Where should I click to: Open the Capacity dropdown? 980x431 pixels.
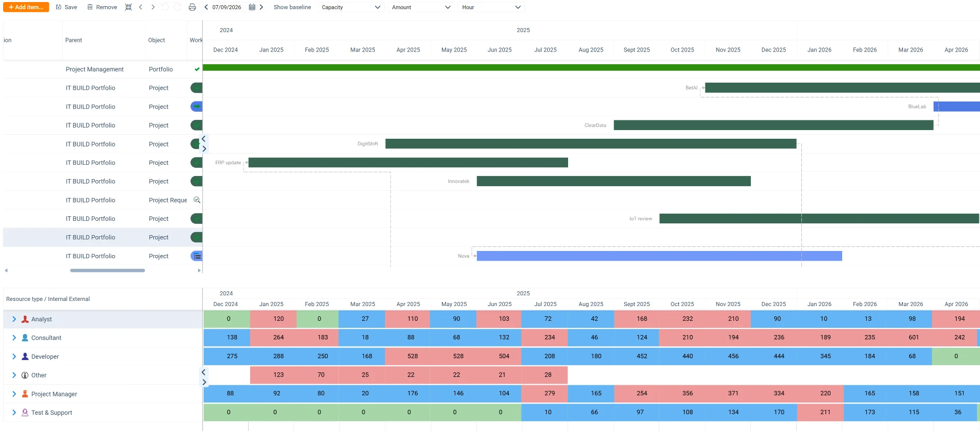(351, 7)
